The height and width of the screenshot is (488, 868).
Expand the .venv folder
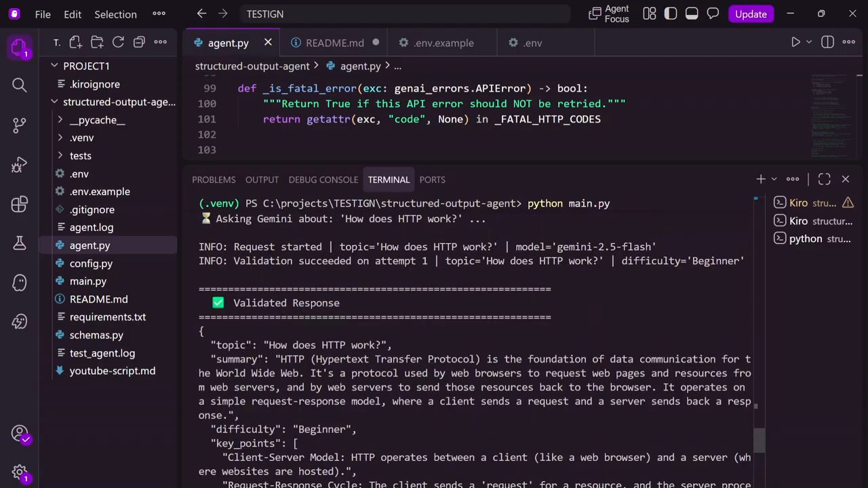(x=60, y=138)
